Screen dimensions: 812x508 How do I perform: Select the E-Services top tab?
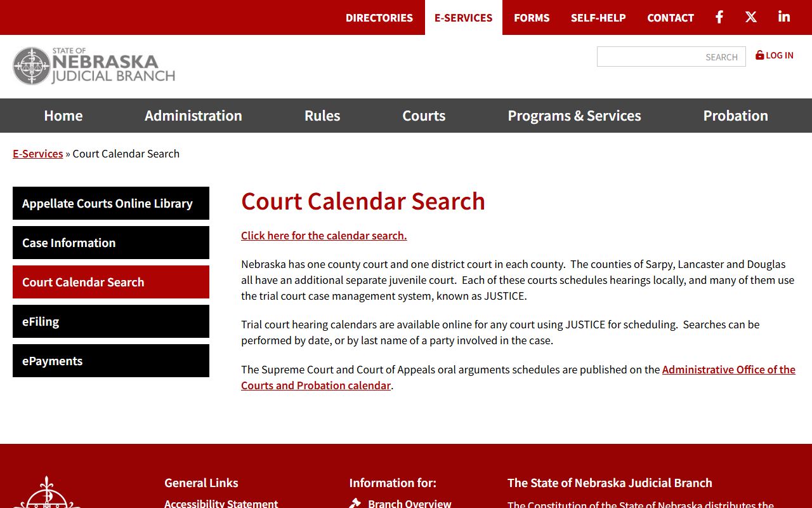[464, 18]
